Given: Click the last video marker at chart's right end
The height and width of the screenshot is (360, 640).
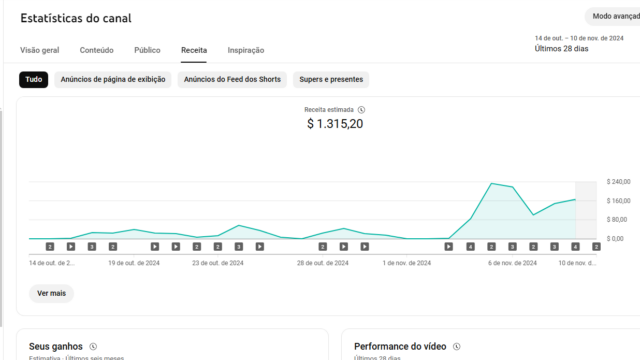Looking at the screenshot, I should (x=596, y=247).
